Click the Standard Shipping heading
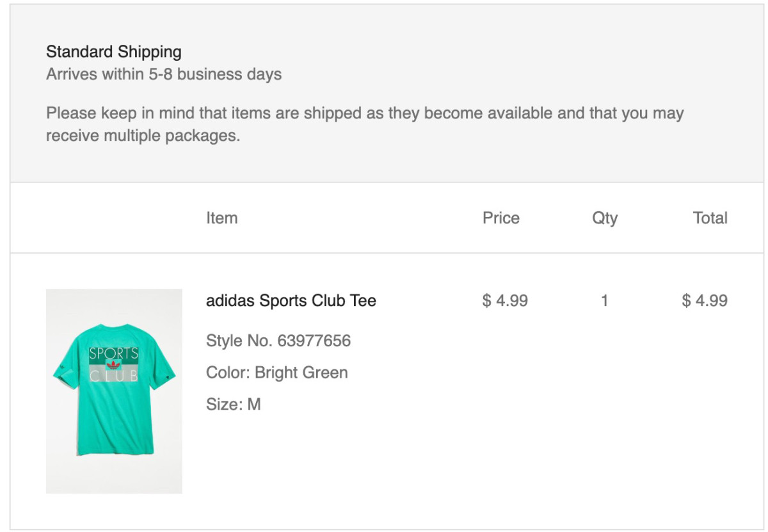 coord(113,51)
